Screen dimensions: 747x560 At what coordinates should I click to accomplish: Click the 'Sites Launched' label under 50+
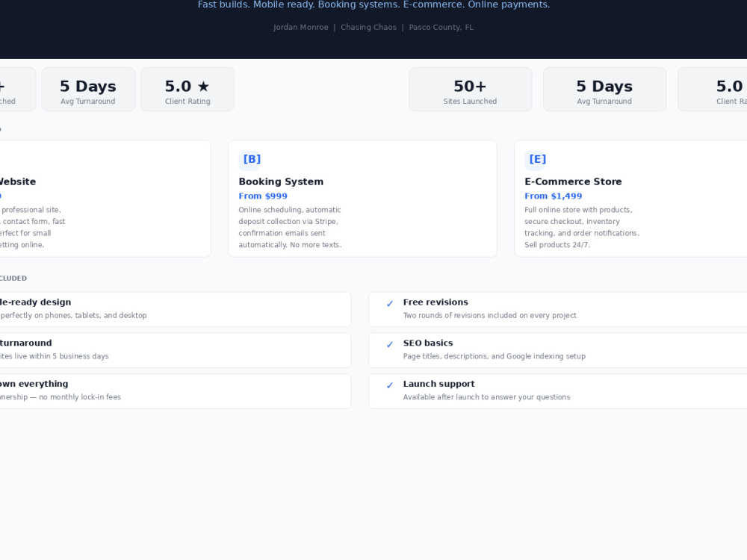(x=470, y=102)
